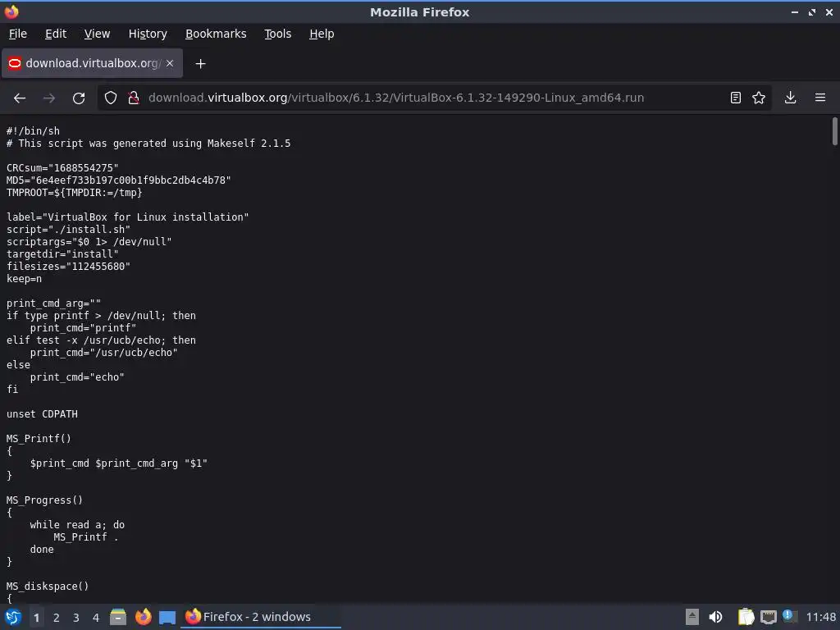840x630 pixels.
Task: Switch to workspace 1
Action: point(36,618)
